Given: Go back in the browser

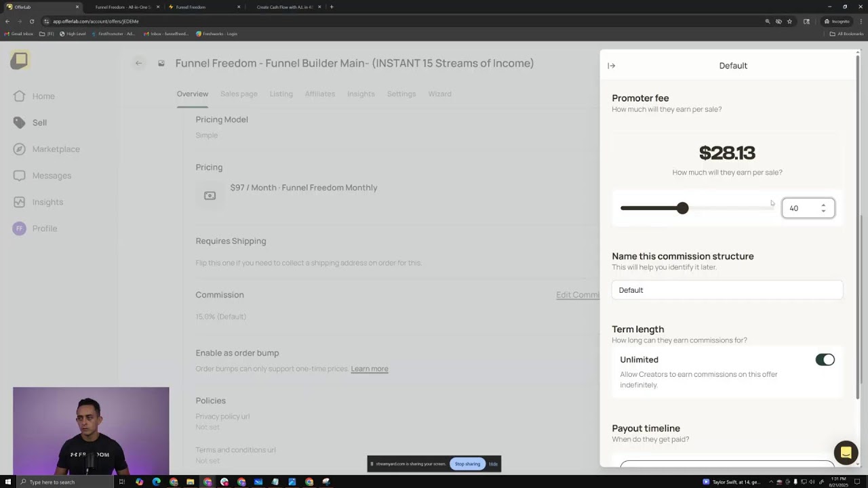Looking at the screenshot, I should coord(7,21).
